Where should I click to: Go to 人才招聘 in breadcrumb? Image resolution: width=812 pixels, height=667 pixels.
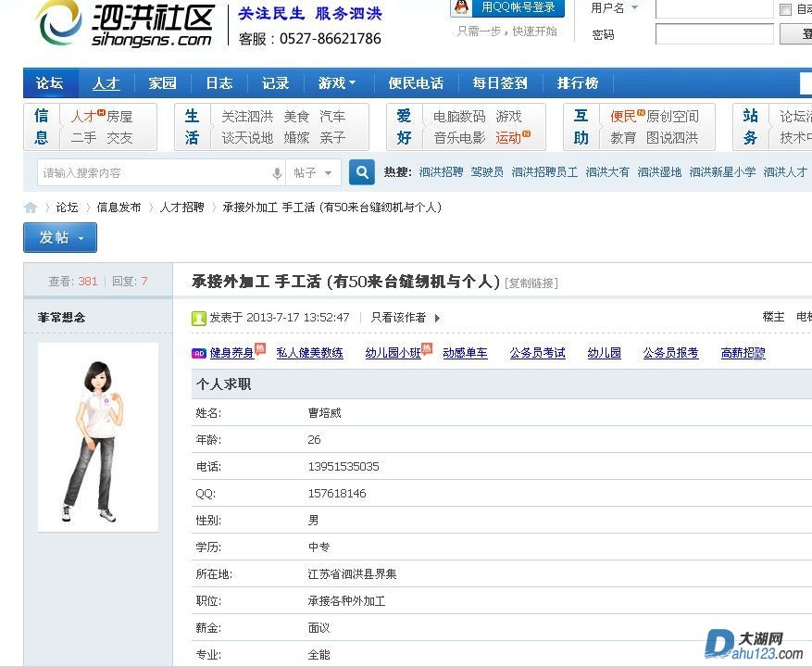point(181,208)
